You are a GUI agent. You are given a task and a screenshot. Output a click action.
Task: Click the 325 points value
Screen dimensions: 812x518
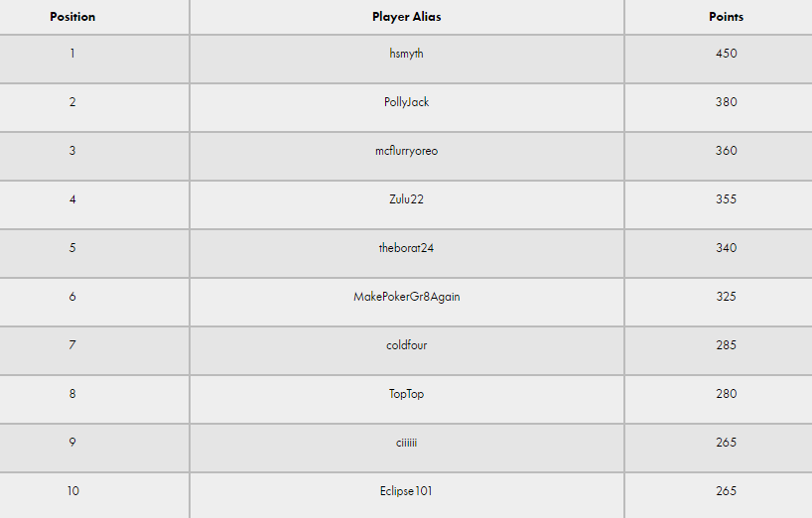point(726,297)
